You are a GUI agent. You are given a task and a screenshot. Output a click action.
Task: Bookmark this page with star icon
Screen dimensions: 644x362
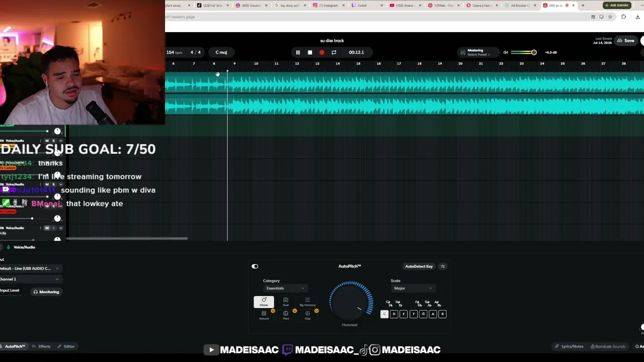tap(610, 17)
